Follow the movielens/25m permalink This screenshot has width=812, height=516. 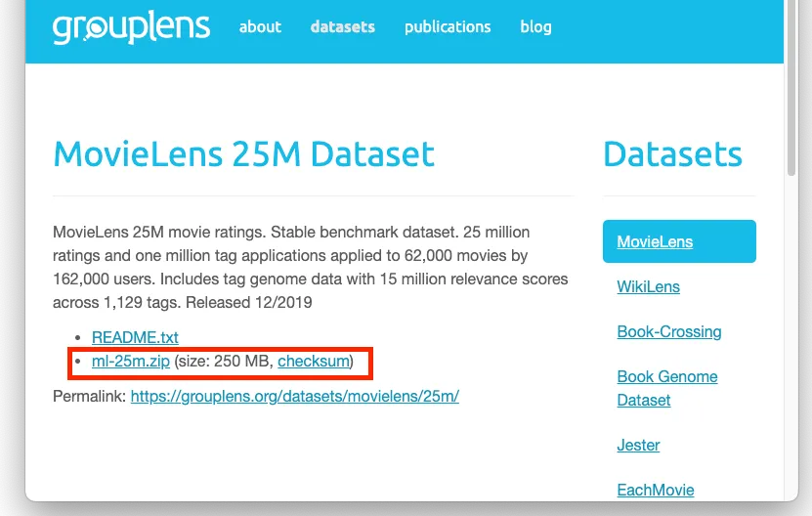295,397
